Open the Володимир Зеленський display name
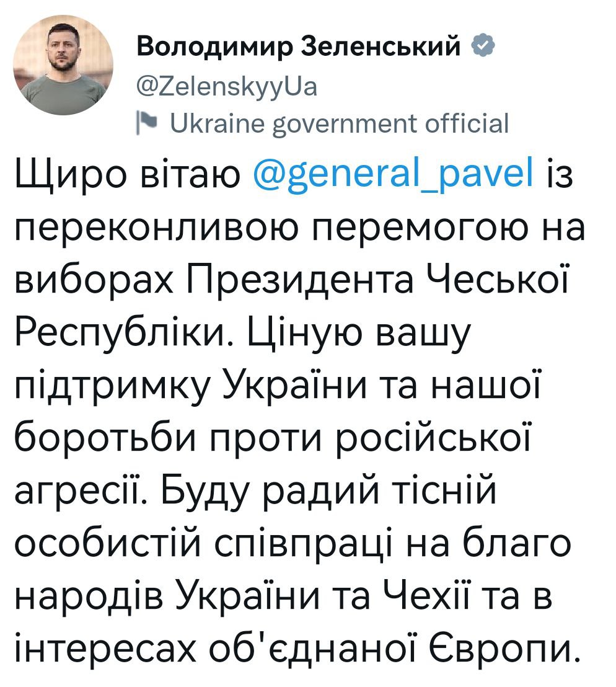 pos(300,47)
